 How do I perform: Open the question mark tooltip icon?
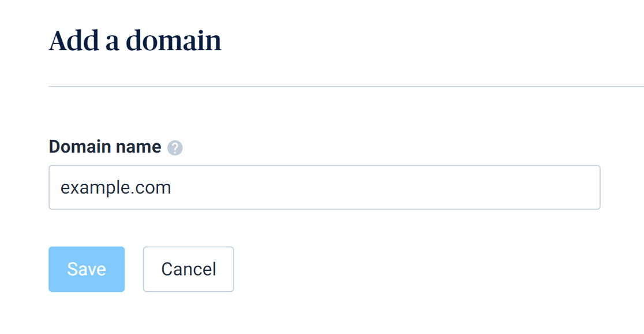click(x=175, y=148)
